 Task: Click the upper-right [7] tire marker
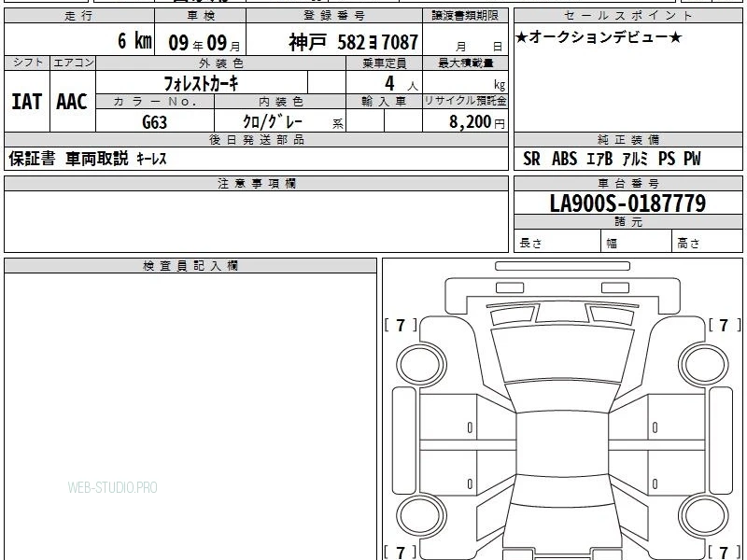(725, 325)
